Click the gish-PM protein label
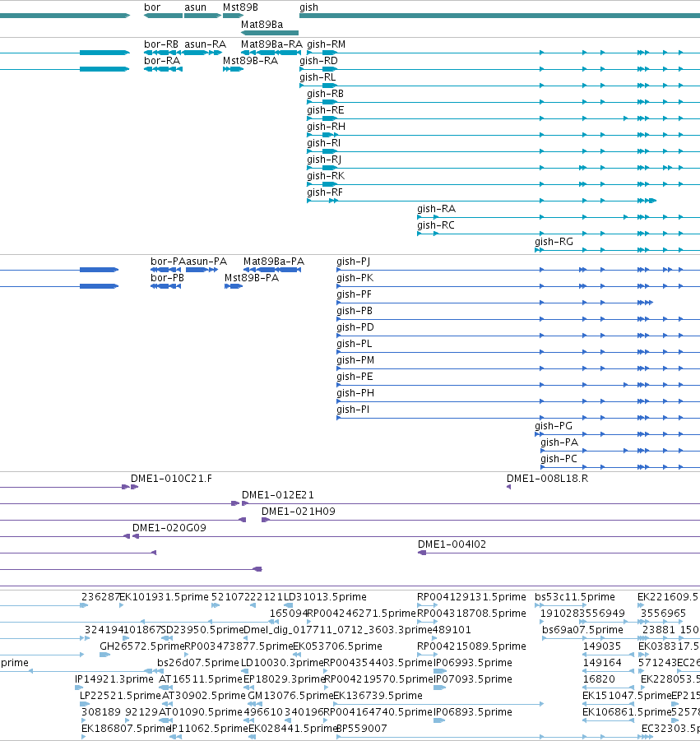This screenshot has height=741, width=700. point(355,360)
